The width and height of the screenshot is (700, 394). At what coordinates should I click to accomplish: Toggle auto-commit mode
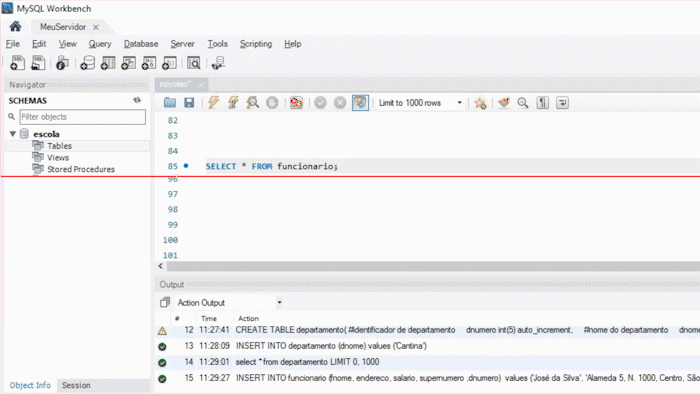click(360, 103)
